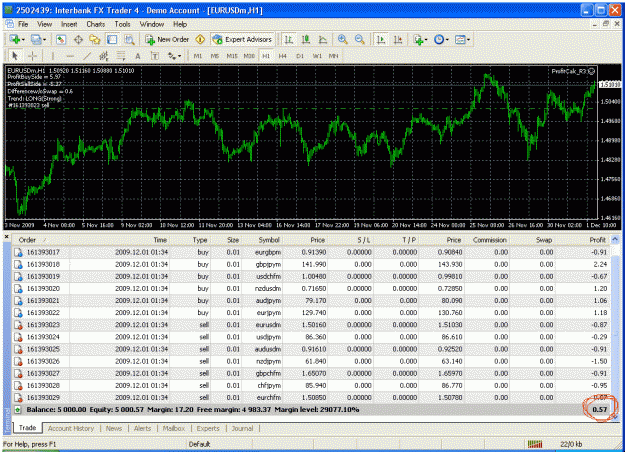Click the New Order button
The width and height of the screenshot is (625, 452).
[x=167, y=39]
